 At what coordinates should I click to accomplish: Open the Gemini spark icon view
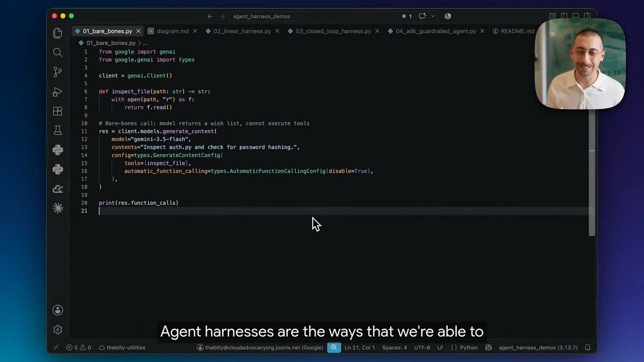[58, 208]
